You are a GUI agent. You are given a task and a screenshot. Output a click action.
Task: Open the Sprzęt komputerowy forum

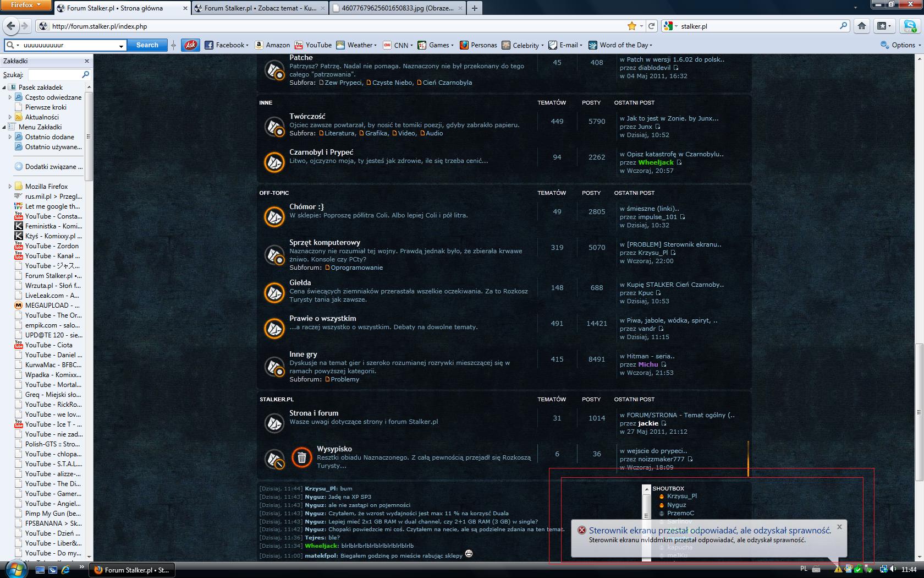324,242
